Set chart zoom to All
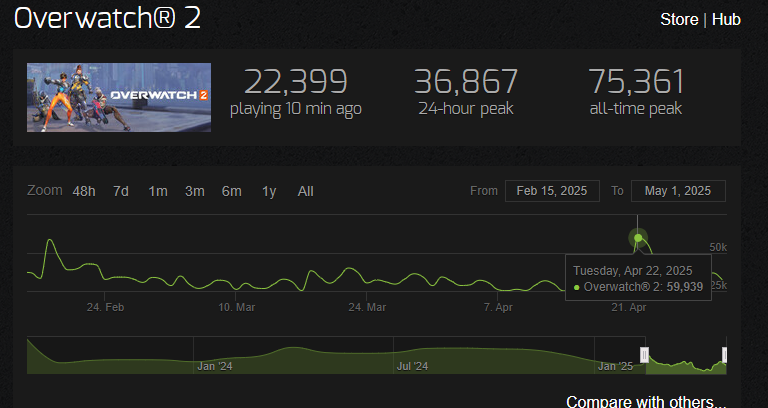The width and height of the screenshot is (768, 408). click(x=306, y=191)
